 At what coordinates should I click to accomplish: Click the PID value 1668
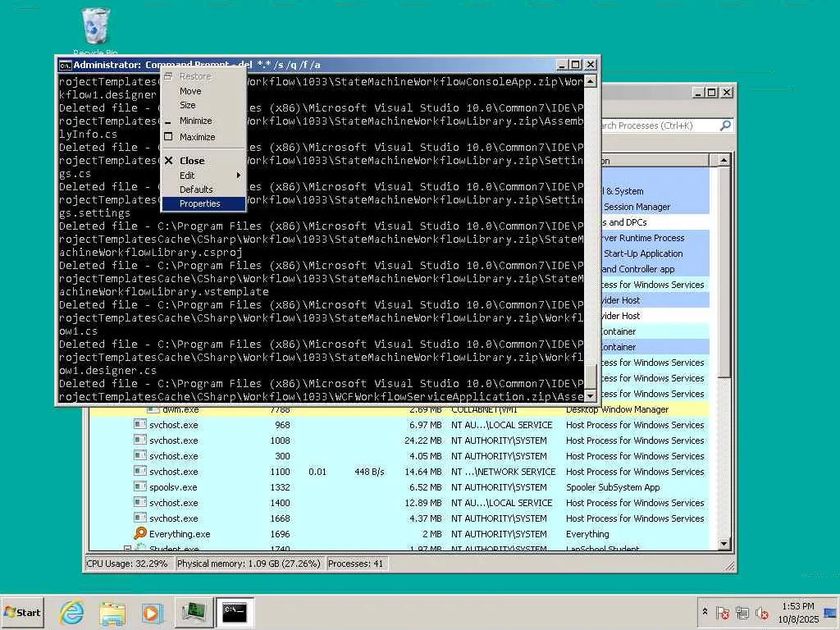click(x=280, y=518)
